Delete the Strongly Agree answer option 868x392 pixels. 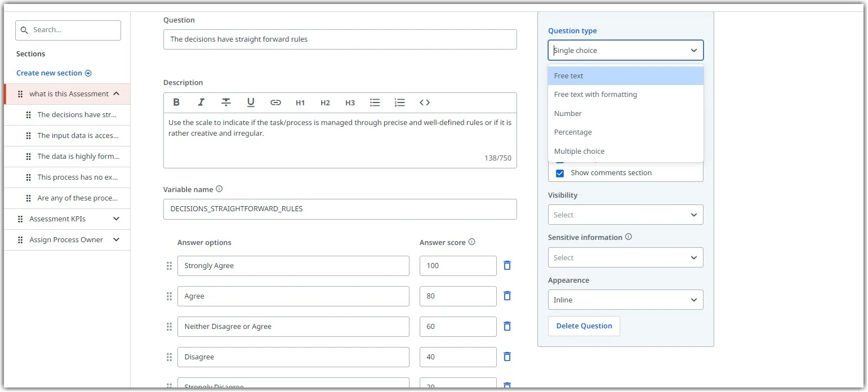tap(507, 265)
